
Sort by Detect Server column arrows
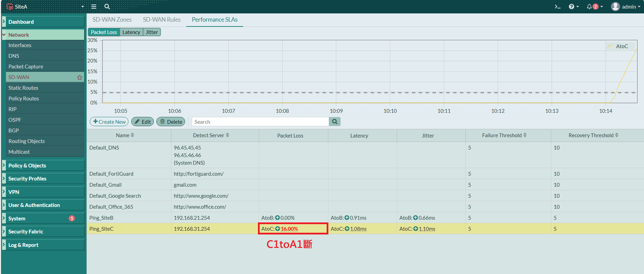pos(227,135)
